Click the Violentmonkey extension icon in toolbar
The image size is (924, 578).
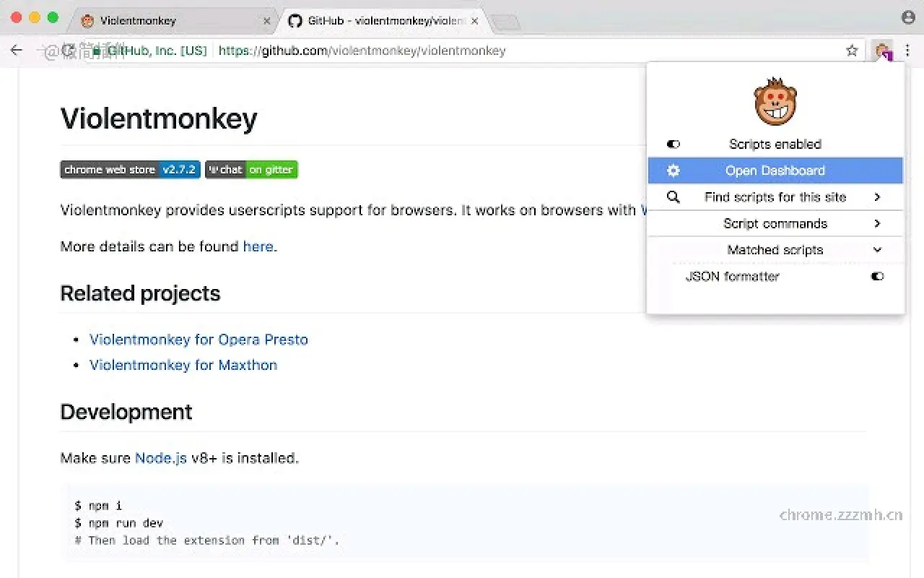point(882,51)
